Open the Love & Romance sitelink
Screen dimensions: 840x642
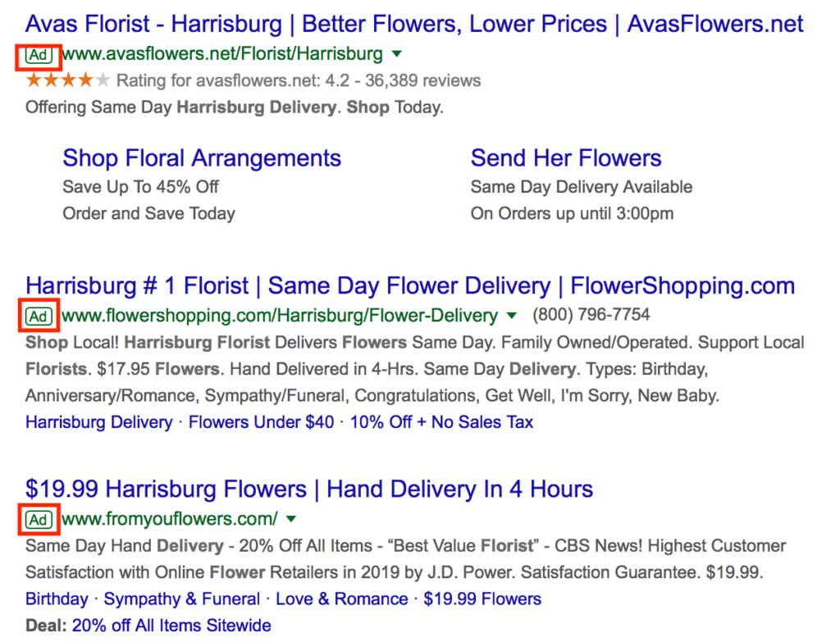[342, 599]
